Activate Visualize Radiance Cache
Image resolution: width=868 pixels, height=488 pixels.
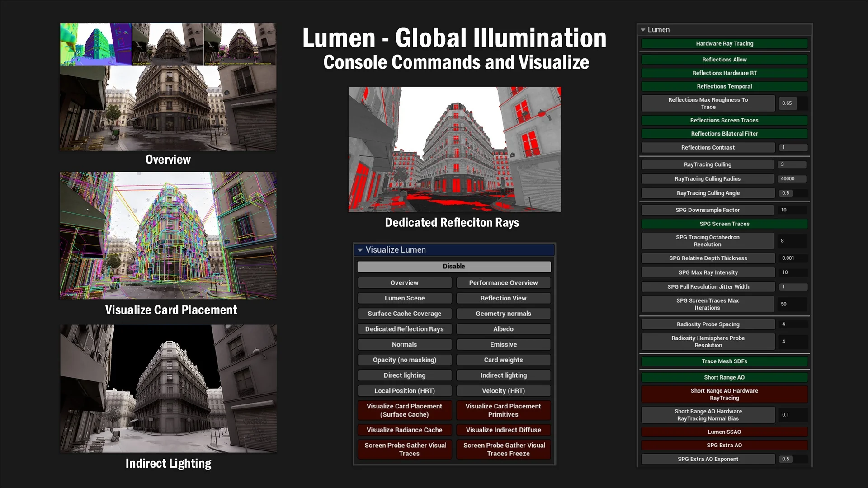pos(404,430)
